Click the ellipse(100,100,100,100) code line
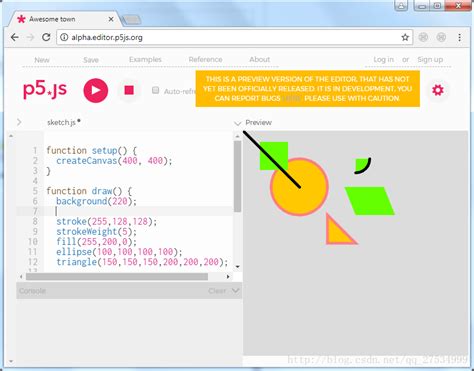Viewport: 474px width, 371px height. point(119,252)
